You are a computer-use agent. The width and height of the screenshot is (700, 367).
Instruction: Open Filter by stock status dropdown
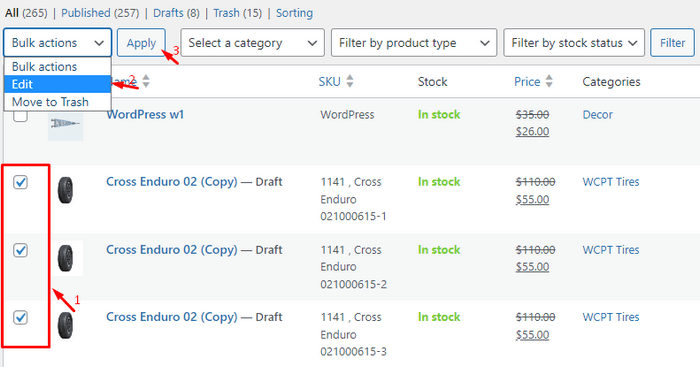574,43
